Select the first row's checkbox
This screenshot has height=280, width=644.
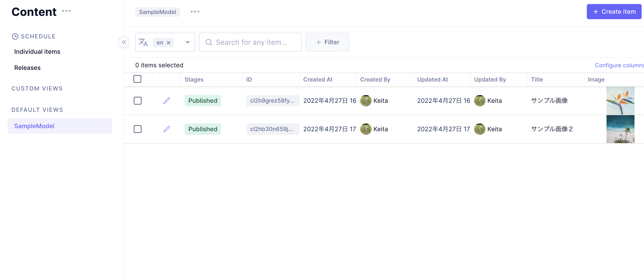[x=137, y=101]
